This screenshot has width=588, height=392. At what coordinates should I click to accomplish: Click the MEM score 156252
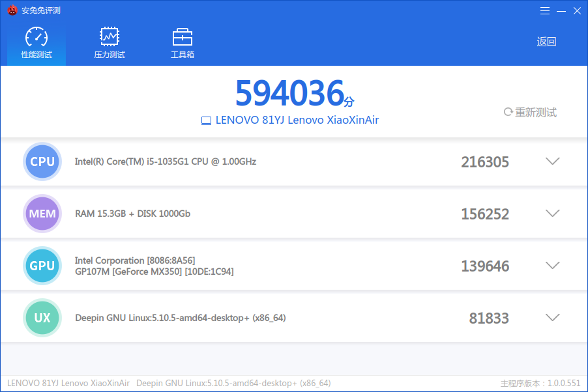click(x=485, y=214)
